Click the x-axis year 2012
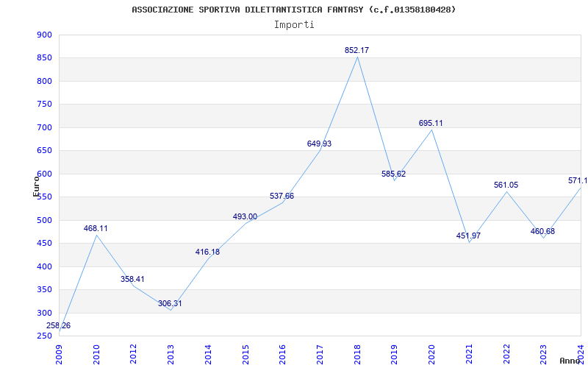Screen dimensions: 588x368 tap(133, 355)
